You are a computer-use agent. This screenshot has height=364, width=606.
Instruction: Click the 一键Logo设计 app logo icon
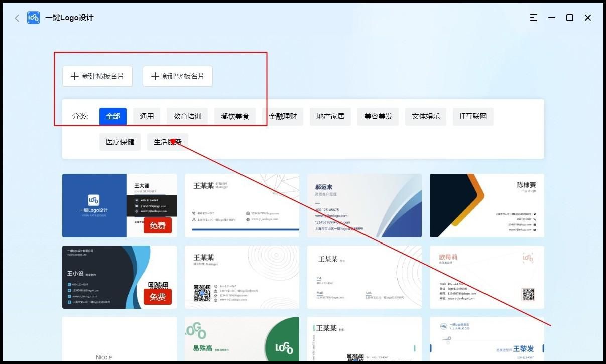pyautogui.click(x=34, y=18)
